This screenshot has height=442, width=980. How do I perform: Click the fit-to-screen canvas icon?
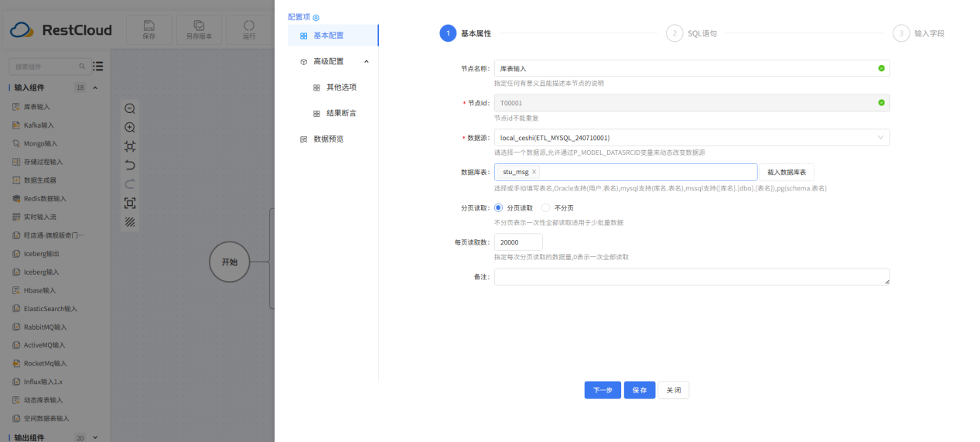point(130,146)
